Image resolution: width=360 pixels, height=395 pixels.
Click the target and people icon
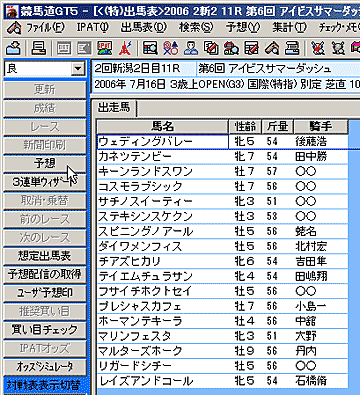click(171, 48)
